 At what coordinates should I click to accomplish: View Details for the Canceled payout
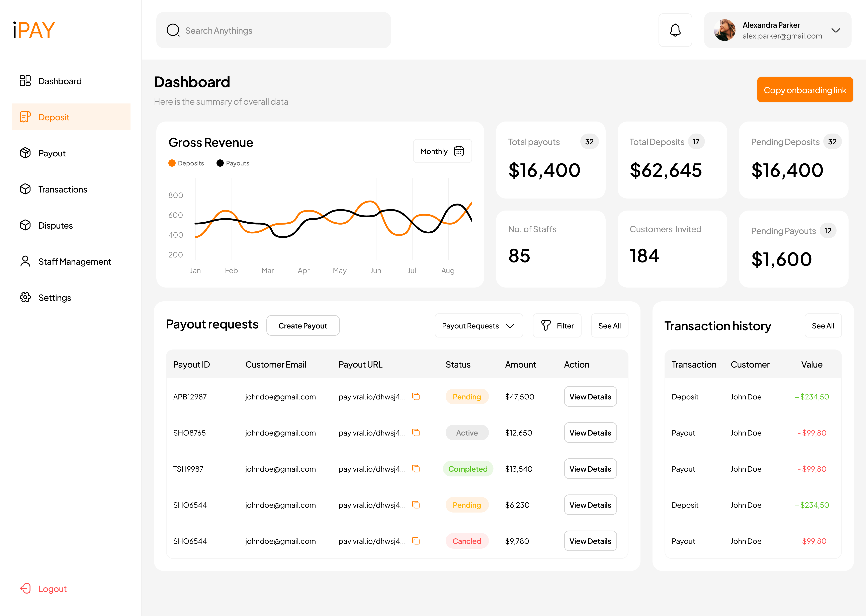590,541
